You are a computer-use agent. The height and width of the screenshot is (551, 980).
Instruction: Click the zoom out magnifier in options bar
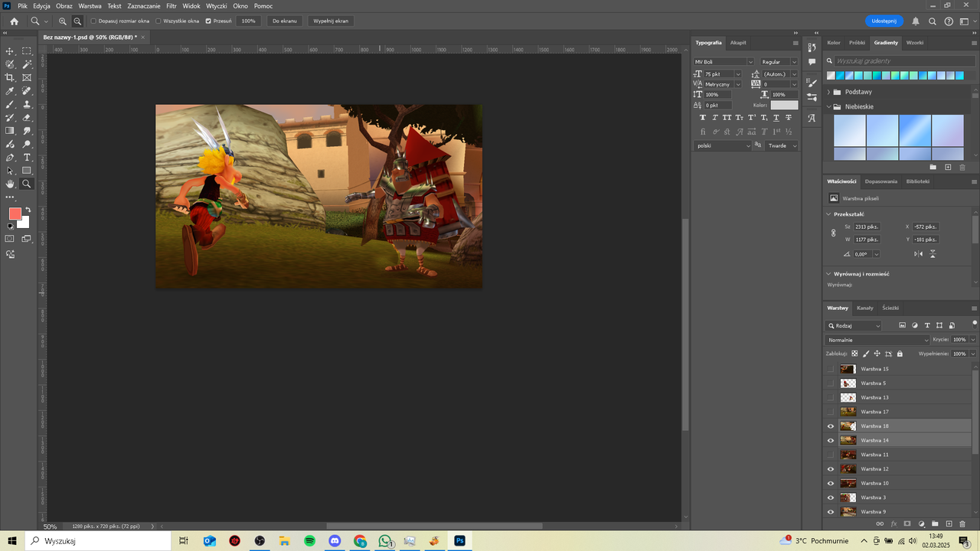pos(77,21)
